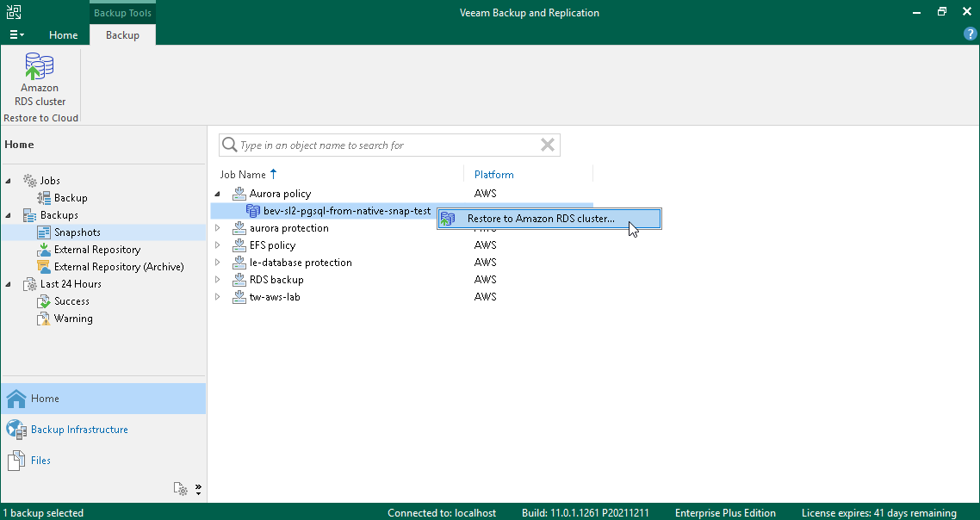Open the main hamburger menu
Screen dimensions: 980x520
click(x=17, y=35)
